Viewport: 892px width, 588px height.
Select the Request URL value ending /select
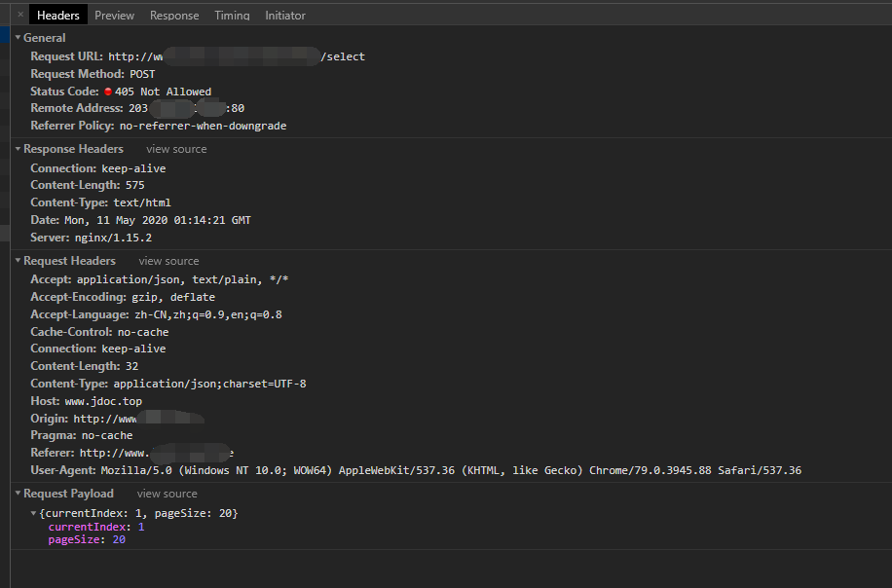point(237,56)
